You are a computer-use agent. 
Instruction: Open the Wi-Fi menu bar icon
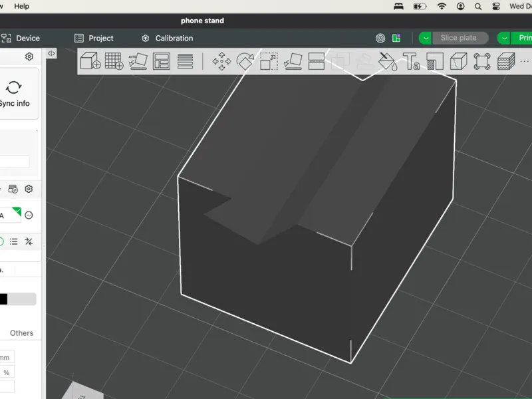442,6
